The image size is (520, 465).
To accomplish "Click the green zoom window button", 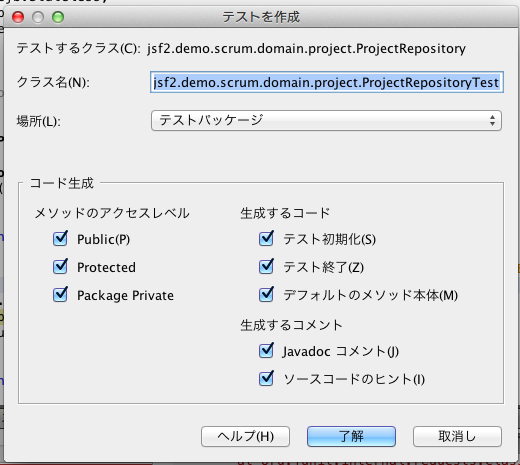I will (x=58, y=17).
